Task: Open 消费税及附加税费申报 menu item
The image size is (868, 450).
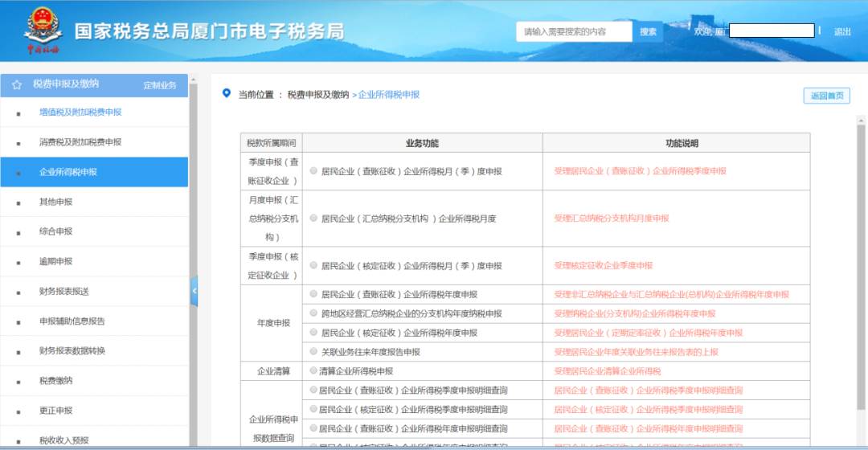Action: click(94, 142)
